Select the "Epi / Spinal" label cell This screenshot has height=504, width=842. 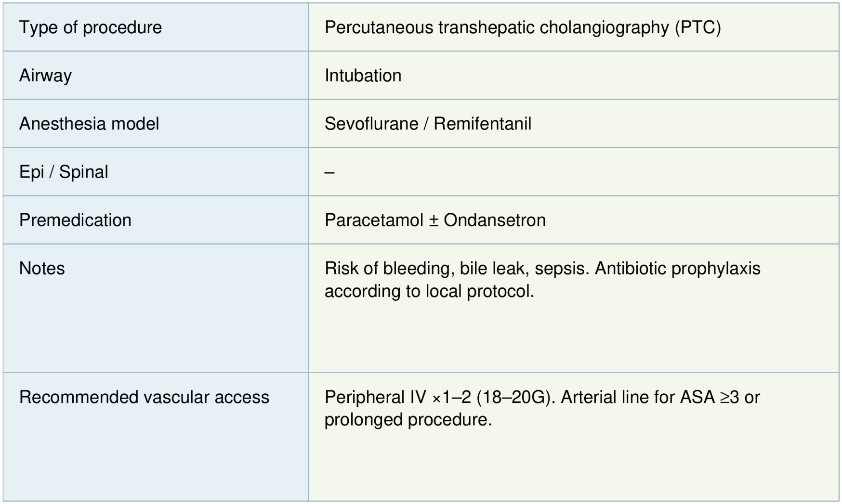64,172
